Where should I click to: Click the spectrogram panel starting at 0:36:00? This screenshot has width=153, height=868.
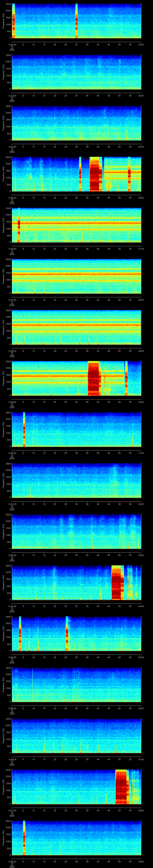tap(77, 736)
